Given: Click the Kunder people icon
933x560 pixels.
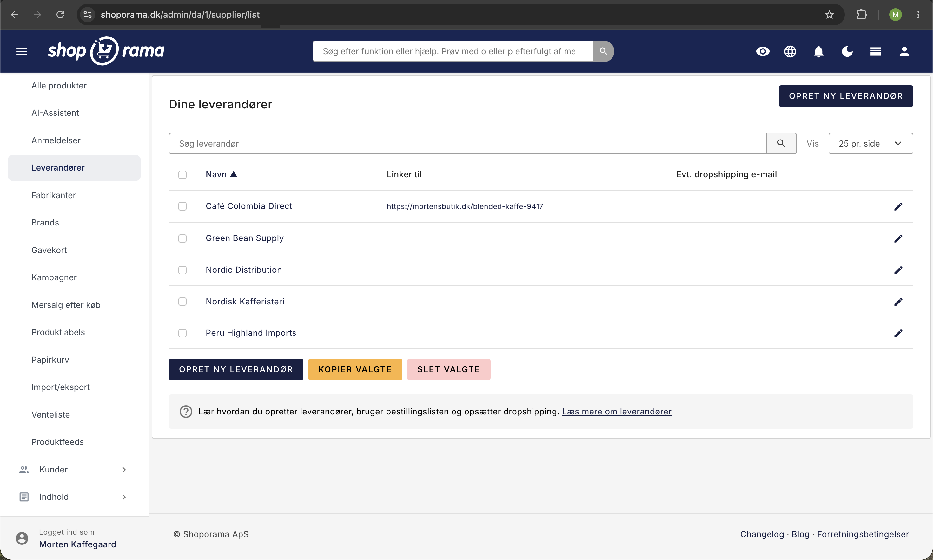Looking at the screenshot, I should tap(24, 469).
